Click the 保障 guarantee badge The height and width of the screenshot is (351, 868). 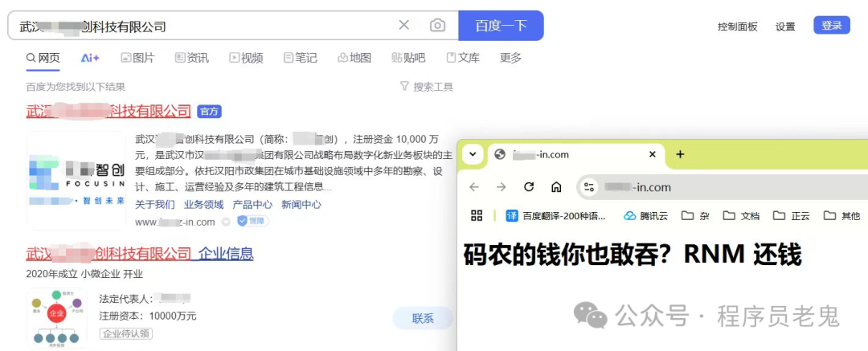pos(253,222)
